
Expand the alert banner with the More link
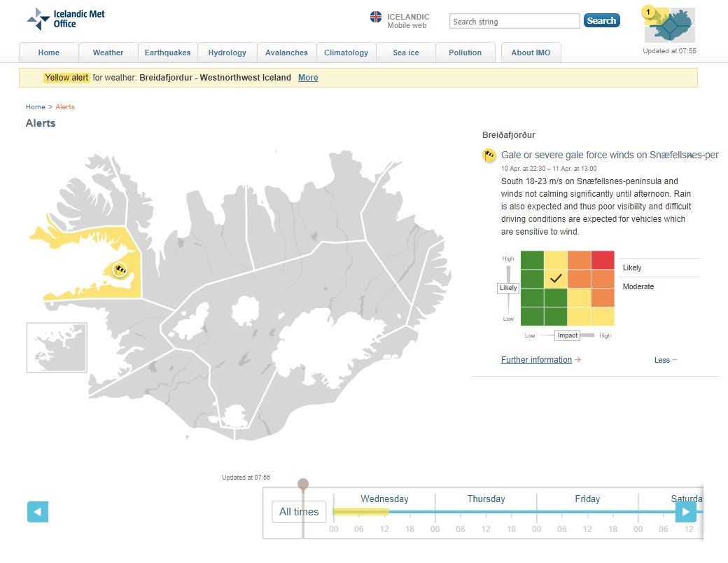[x=308, y=78]
